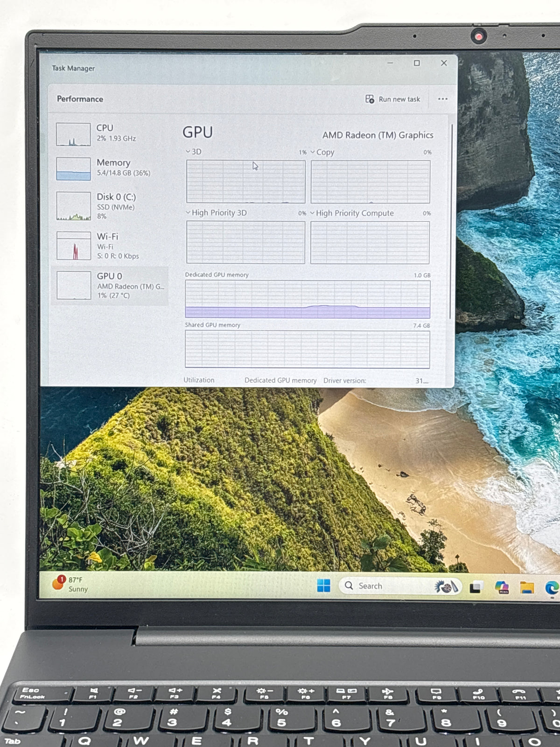Open the three-dot more options menu

point(442,99)
